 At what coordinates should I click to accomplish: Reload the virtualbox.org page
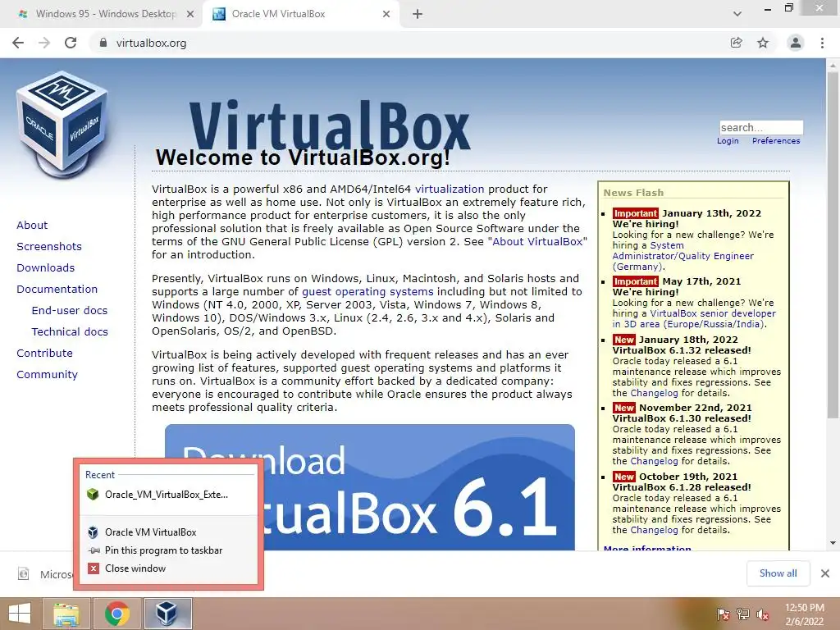pyautogui.click(x=71, y=43)
